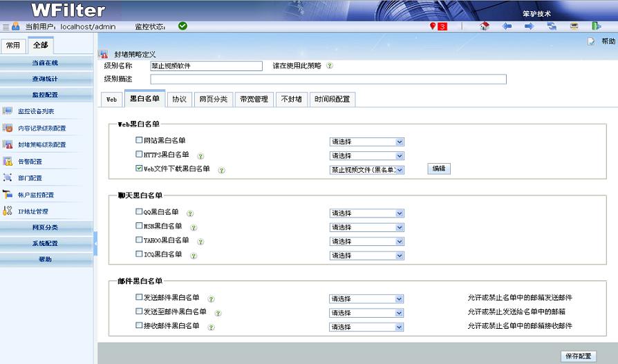Uncheck the Web文件下载黑白名单 checkbox
Screen dimensions: 618x364
tap(139, 169)
